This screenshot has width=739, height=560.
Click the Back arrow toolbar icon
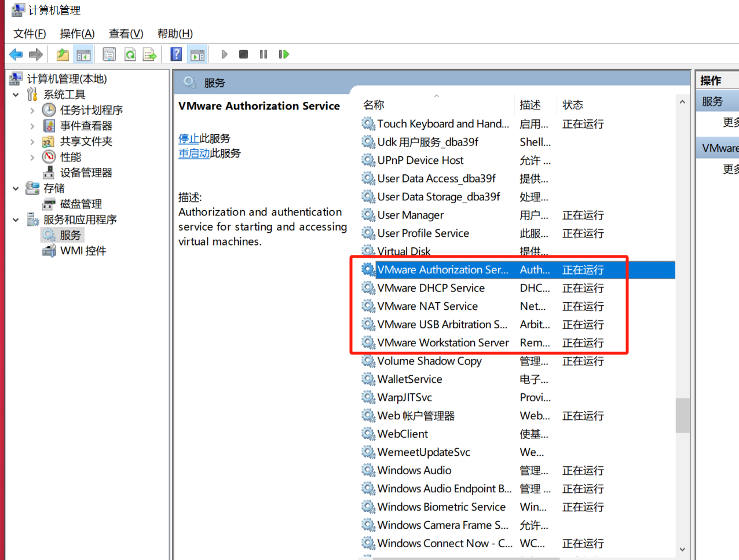click(16, 54)
